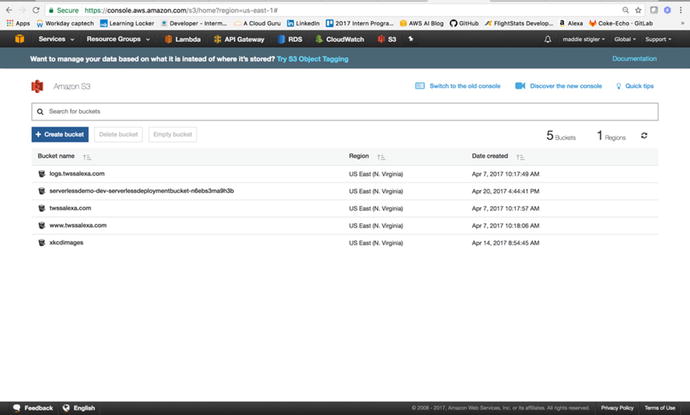Open the Support dropdown menu

(659, 39)
